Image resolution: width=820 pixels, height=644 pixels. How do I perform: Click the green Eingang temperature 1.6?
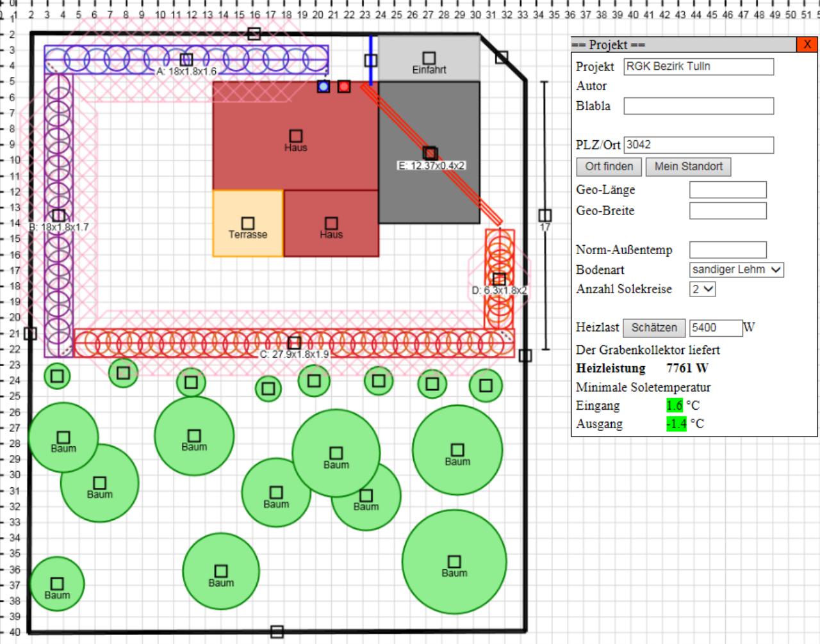(x=675, y=405)
